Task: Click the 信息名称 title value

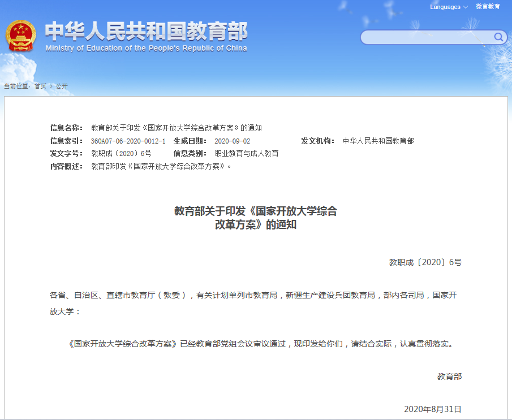Action: pos(177,128)
